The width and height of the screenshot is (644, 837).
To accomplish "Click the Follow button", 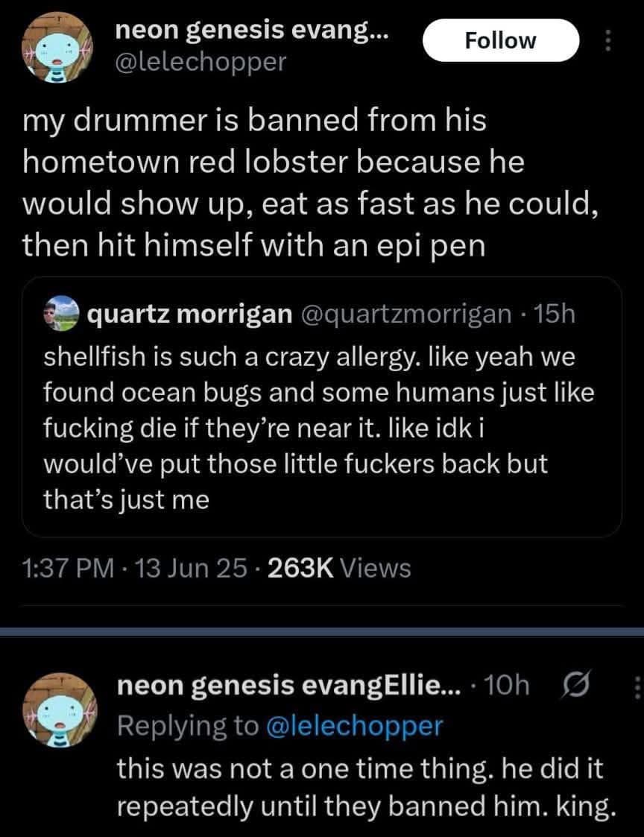I will tap(499, 40).
